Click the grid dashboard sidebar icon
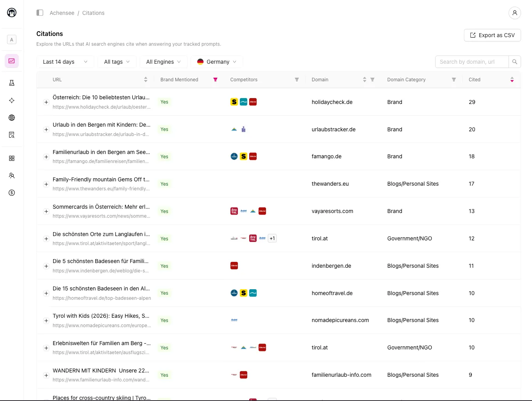 tap(12, 158)
